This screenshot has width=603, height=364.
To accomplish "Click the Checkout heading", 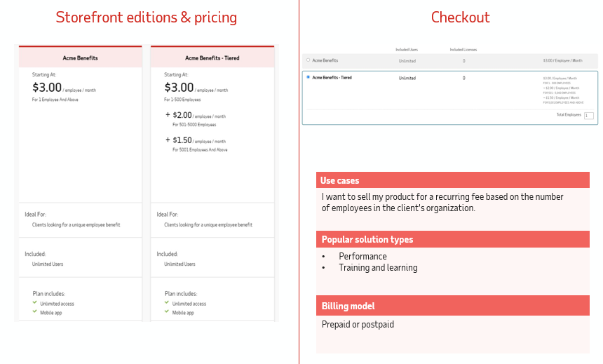I will 460,18.
